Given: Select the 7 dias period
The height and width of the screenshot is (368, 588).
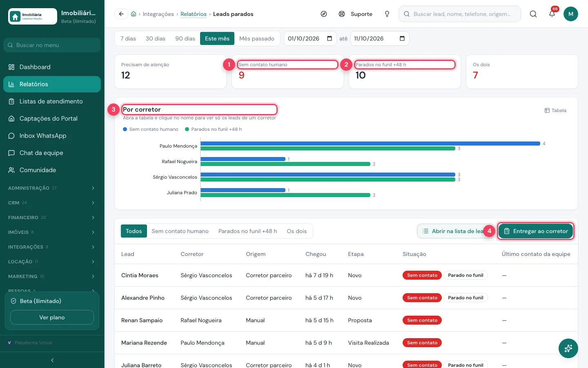Looking at the screenshot, I should point(128,38).
